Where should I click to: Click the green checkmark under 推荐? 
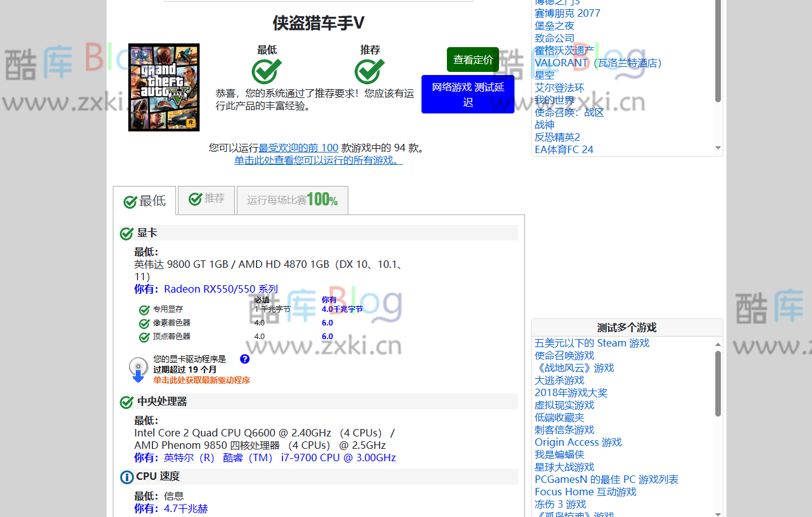click(369, 69)
